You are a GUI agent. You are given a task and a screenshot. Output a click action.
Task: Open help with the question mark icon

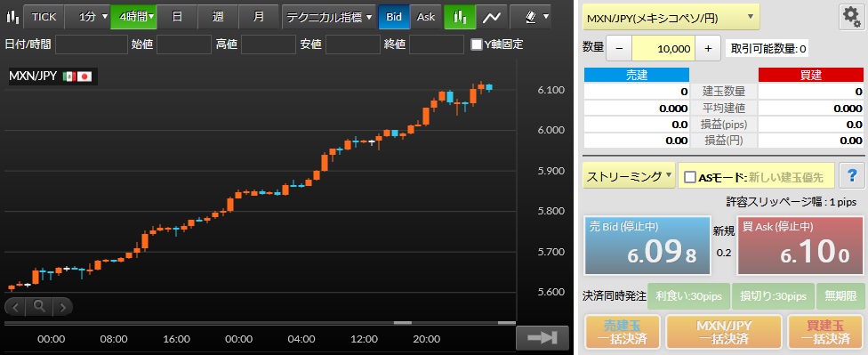pyautogui.click(x=851, y=177)
